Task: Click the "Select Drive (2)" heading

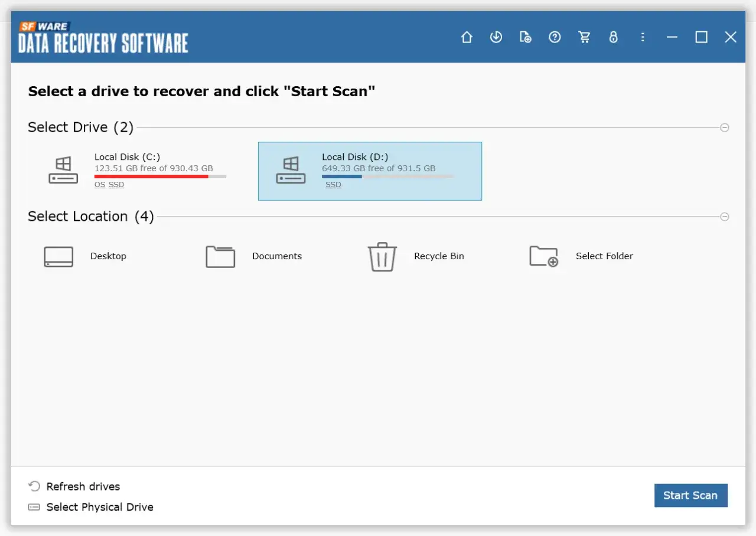Action: [x=81, y=128]
